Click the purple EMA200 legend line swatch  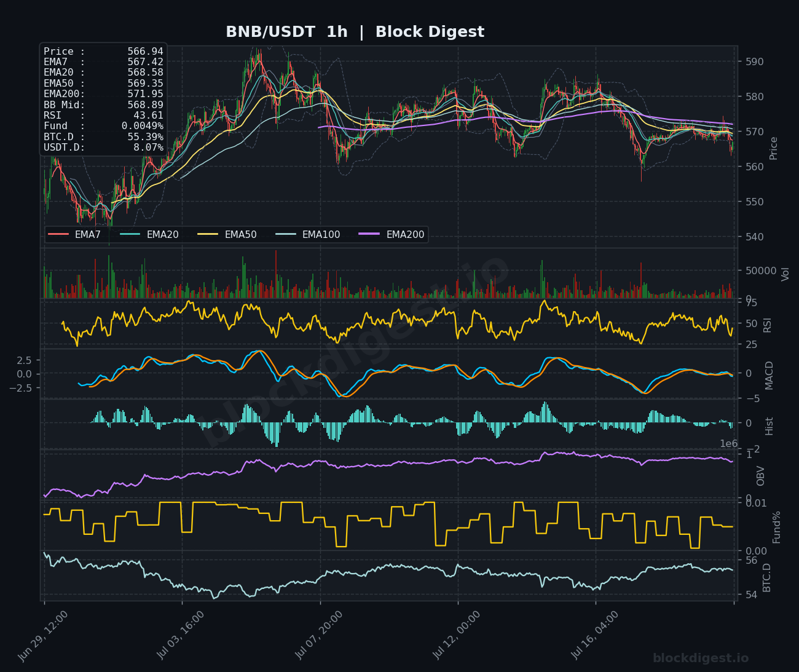click(x=369, y=234)
